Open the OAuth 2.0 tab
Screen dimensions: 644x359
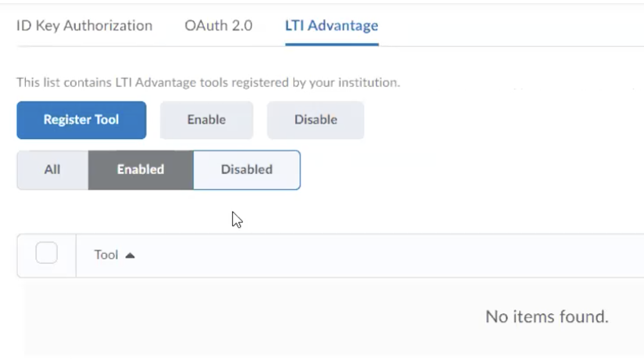[218, 26]
